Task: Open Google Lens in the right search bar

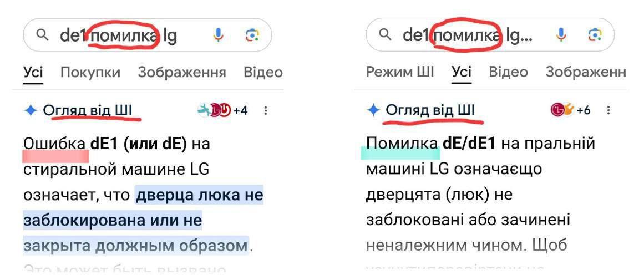Action: (x=595, y=35)
